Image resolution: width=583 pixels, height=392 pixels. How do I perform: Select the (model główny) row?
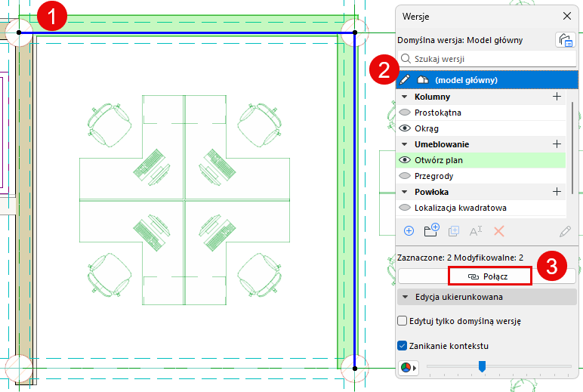(x=487, y=80)
